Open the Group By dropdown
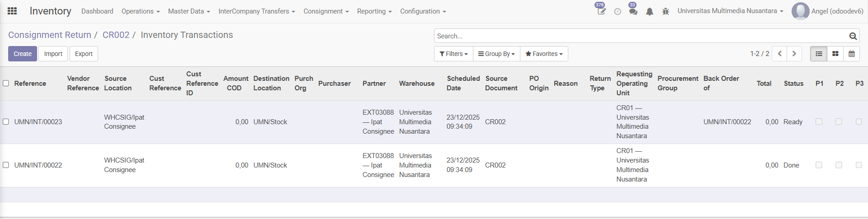Viewport: 868px width, 219px height. click(x=496, y=54)
